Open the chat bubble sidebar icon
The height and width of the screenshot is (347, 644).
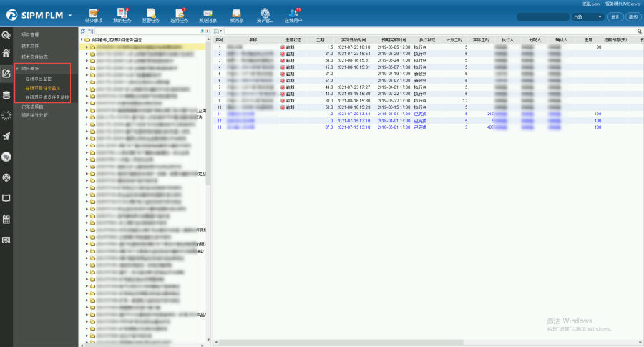tap(6, 157)
